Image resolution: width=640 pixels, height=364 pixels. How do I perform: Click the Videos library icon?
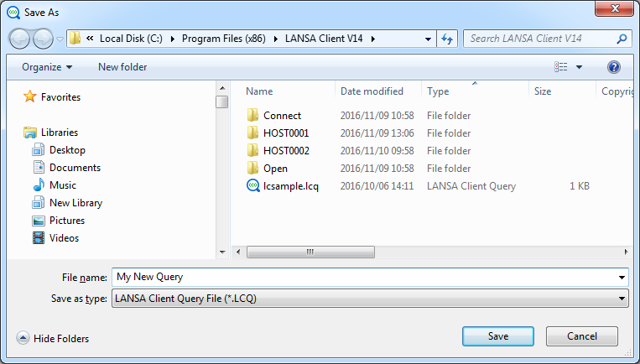[38, 238]
